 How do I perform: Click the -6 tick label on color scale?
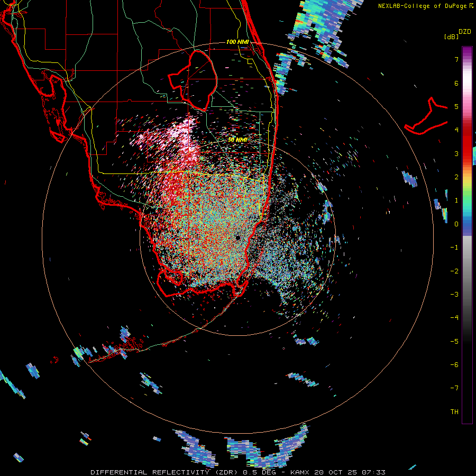[454, 365]
